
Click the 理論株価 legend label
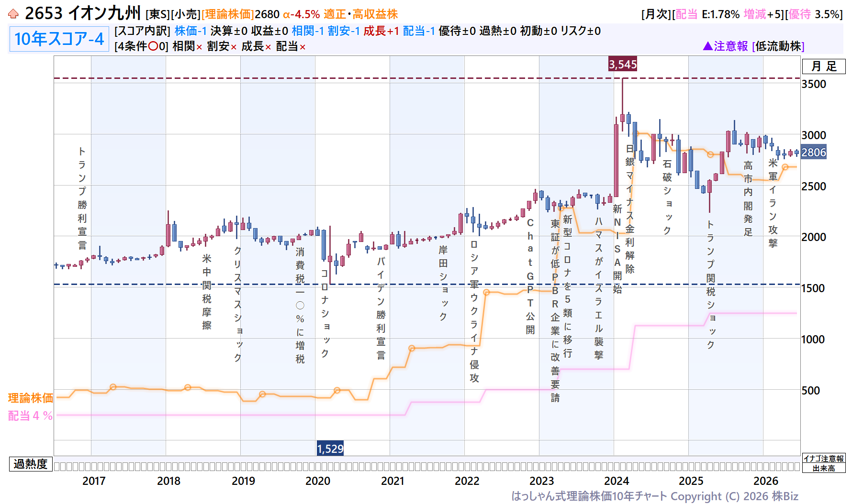click(31, 398)
